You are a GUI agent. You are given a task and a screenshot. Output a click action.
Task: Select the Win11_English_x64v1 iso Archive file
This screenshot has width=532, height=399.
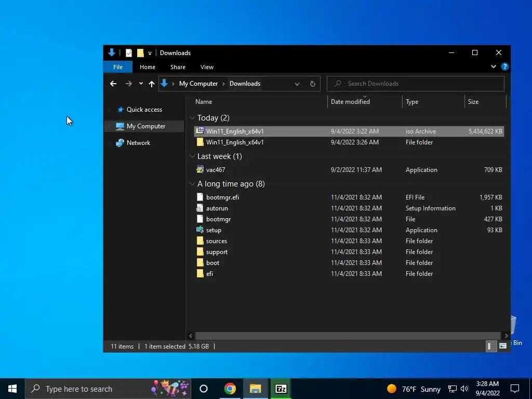coord(349,131)
